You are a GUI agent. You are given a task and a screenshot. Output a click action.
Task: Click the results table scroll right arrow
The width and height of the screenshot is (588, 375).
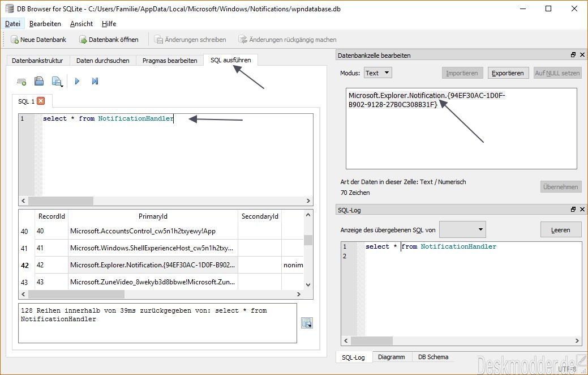coord(298,295)
